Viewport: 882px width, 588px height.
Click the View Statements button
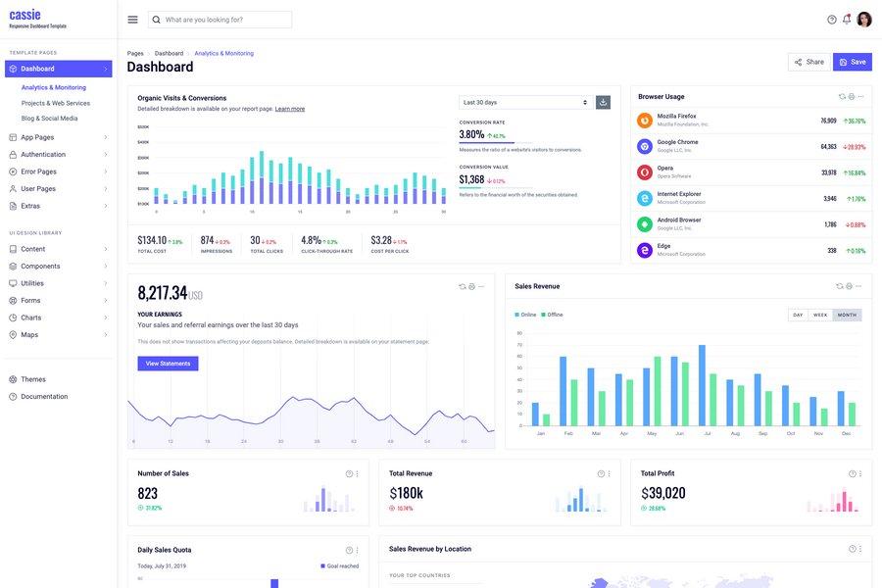pyautogui.click(x=168, y=361)
